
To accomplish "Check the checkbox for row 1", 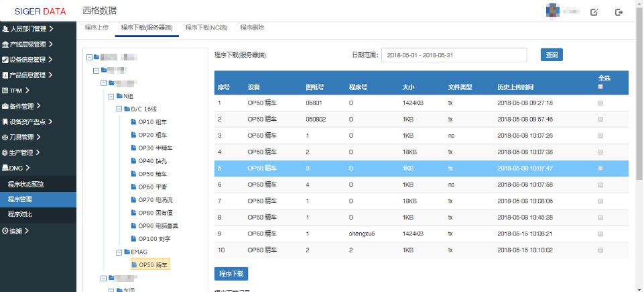I will (x=600, y=103).
